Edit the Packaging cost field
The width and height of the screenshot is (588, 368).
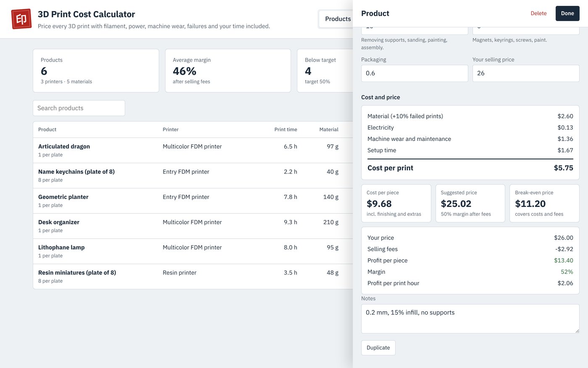415,73
